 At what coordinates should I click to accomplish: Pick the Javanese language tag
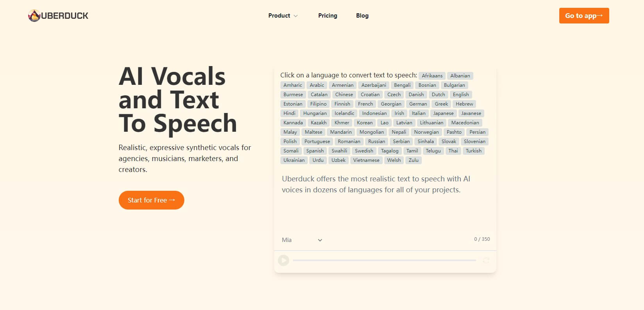471,113
